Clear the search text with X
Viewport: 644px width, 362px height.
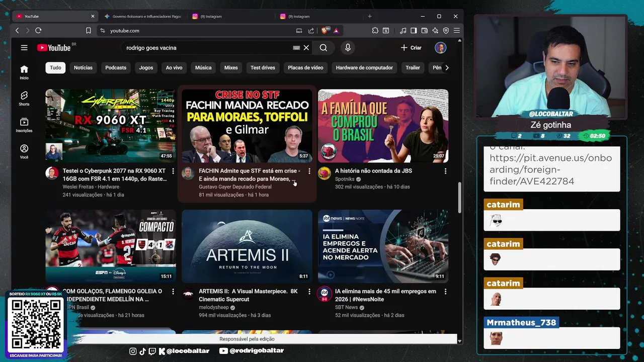click(x=306, y=48)
